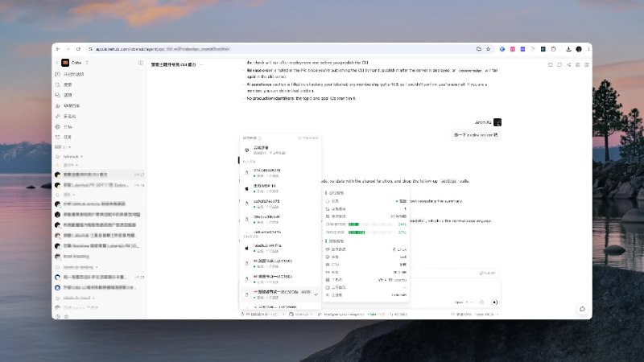Open the conversation title ellipsis menu

coord(201,65)
